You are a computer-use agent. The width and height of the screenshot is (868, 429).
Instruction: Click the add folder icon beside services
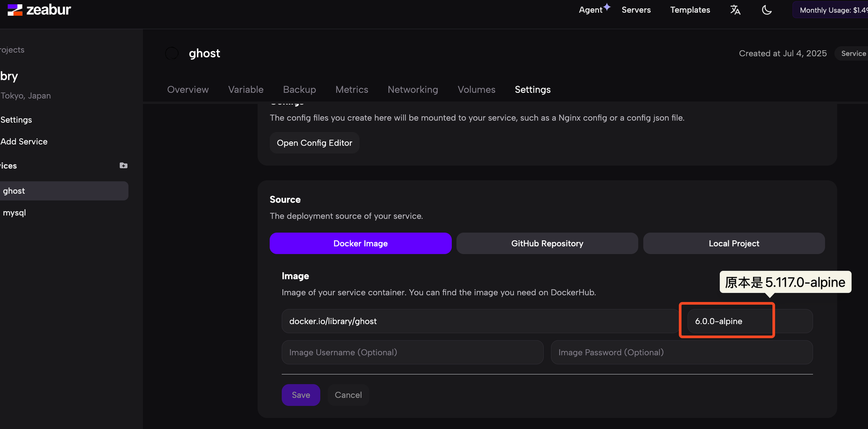coord(124,165)
